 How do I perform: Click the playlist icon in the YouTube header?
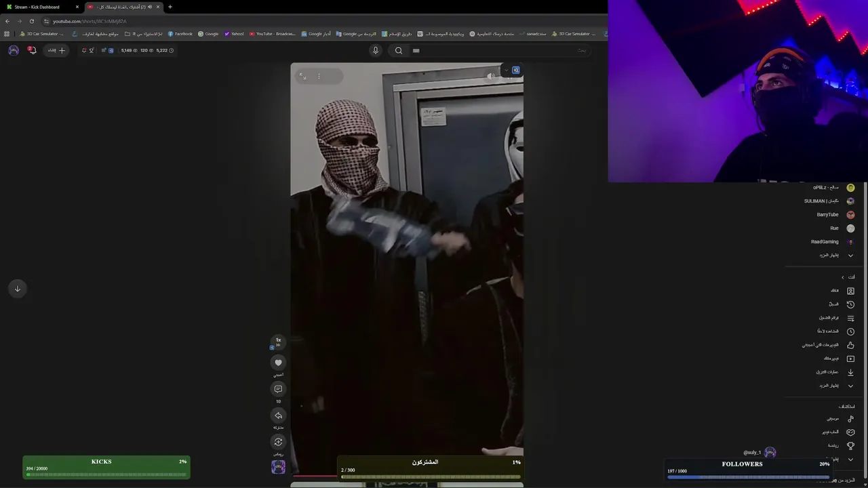click(x=104, y=50)
